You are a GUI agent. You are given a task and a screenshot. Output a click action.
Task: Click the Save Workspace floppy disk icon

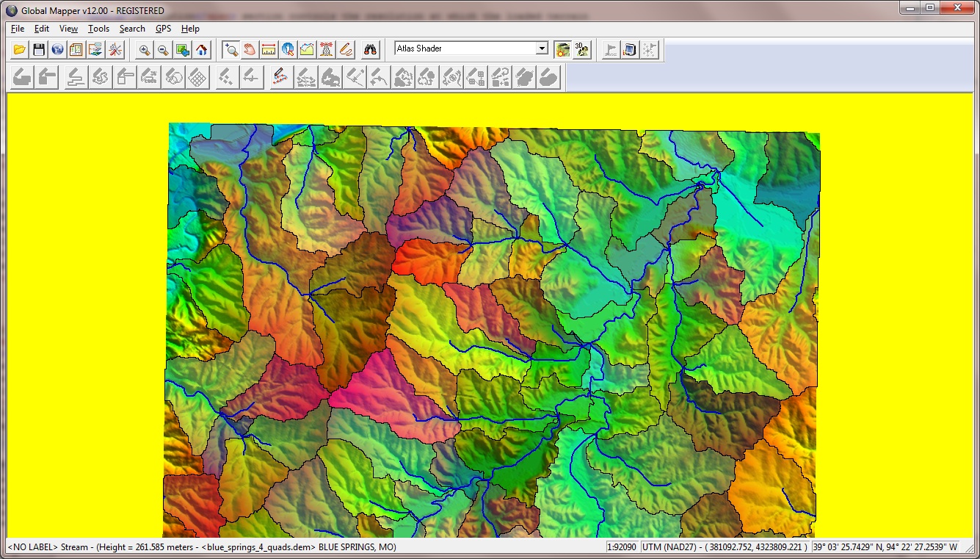tap(39, 50)
